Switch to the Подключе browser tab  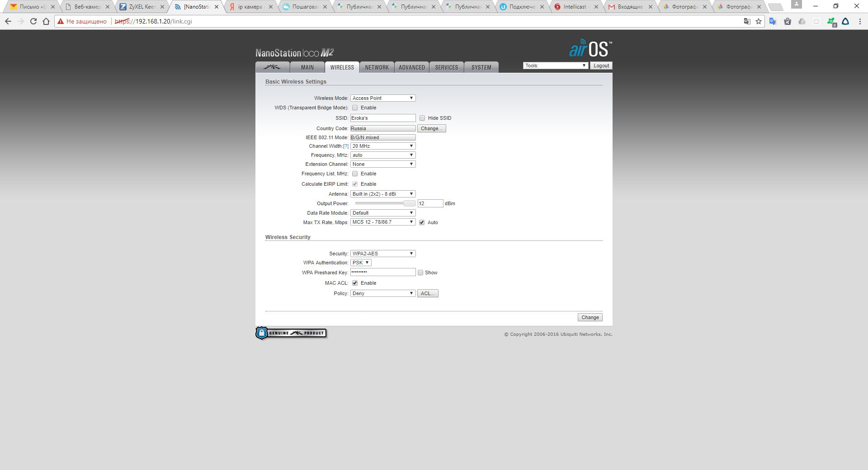pyautogui.click(x=521, y=7)
